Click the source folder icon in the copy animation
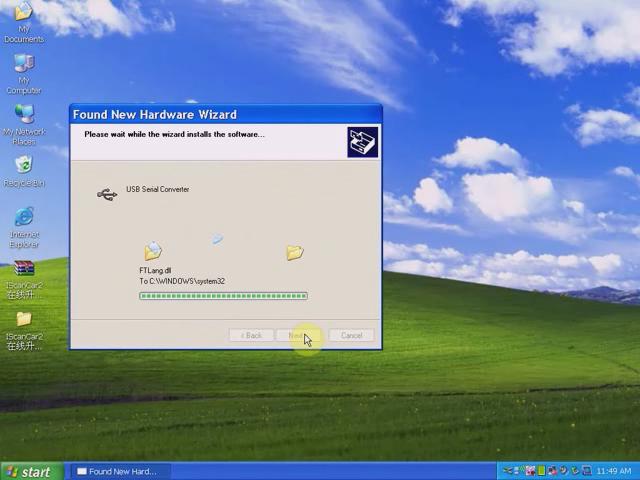This screenshot has width=640, height=480. point(153,251)
